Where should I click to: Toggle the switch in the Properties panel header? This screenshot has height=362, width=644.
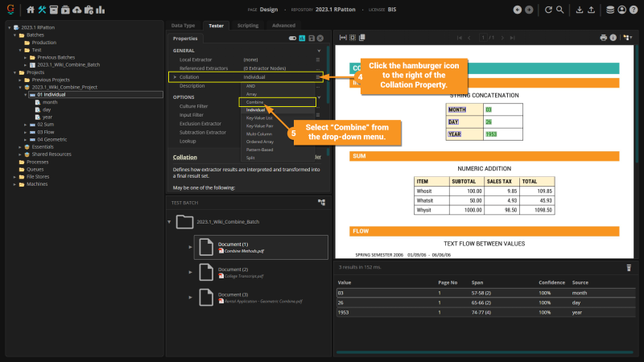[291, 38]
